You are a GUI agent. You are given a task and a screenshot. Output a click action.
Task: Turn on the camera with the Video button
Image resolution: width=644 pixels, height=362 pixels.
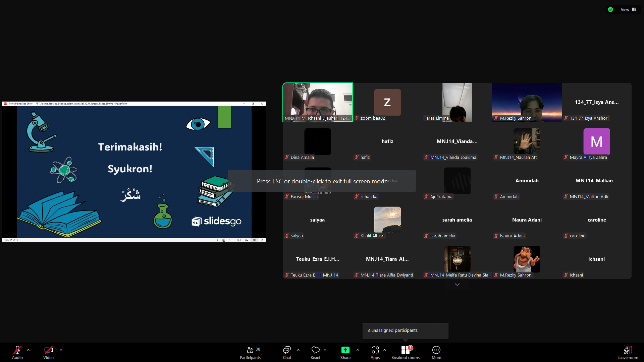pyautogui.click(x=48, y=352)
